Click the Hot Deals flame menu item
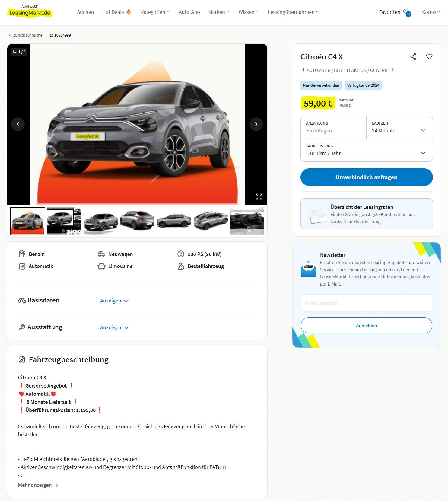Image resolution: width=448 pixels, height=501 pixels. pos(116,12)
